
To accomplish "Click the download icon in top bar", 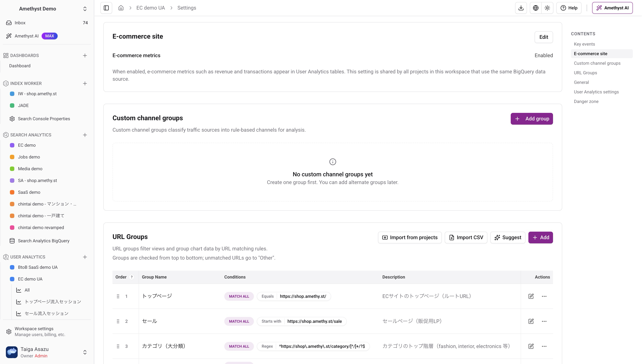I will (x=521, y=8).
